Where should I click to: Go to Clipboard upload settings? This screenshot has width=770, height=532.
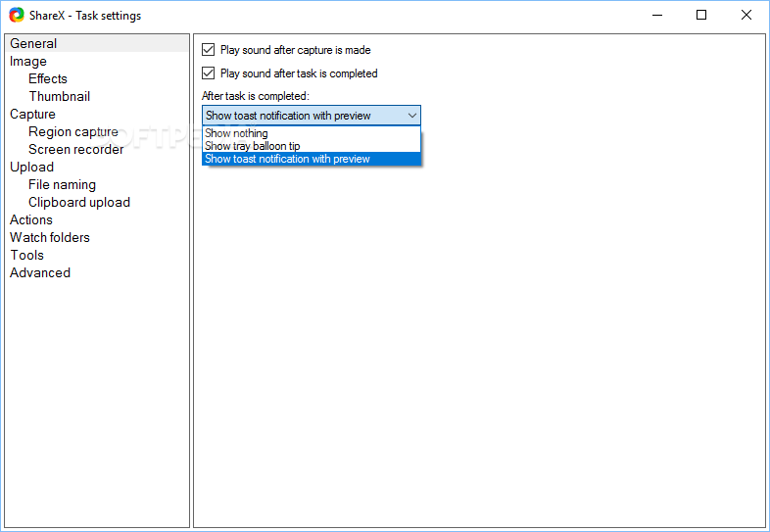point(79,203)
